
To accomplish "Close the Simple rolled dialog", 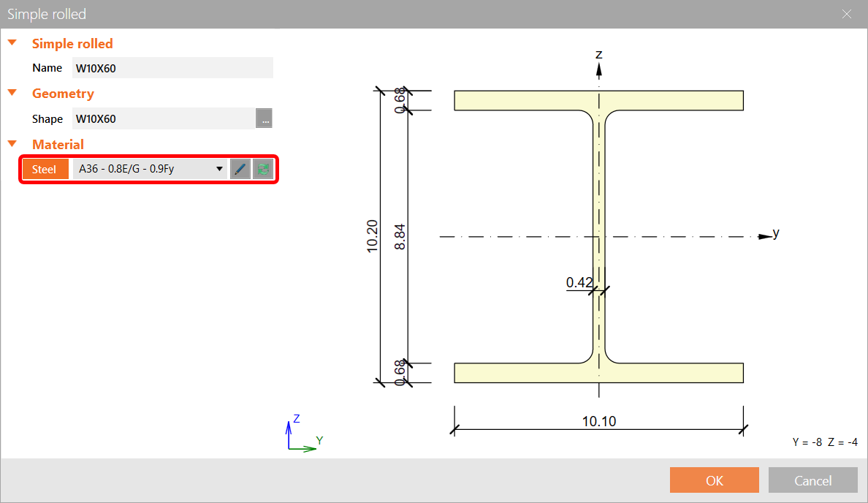I will tap(847, 14).
